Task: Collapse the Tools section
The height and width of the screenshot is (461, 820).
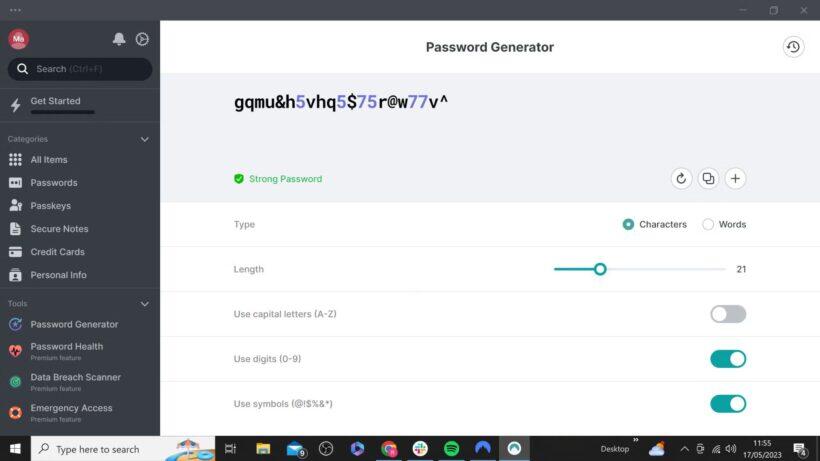Action: click(145, 304)
